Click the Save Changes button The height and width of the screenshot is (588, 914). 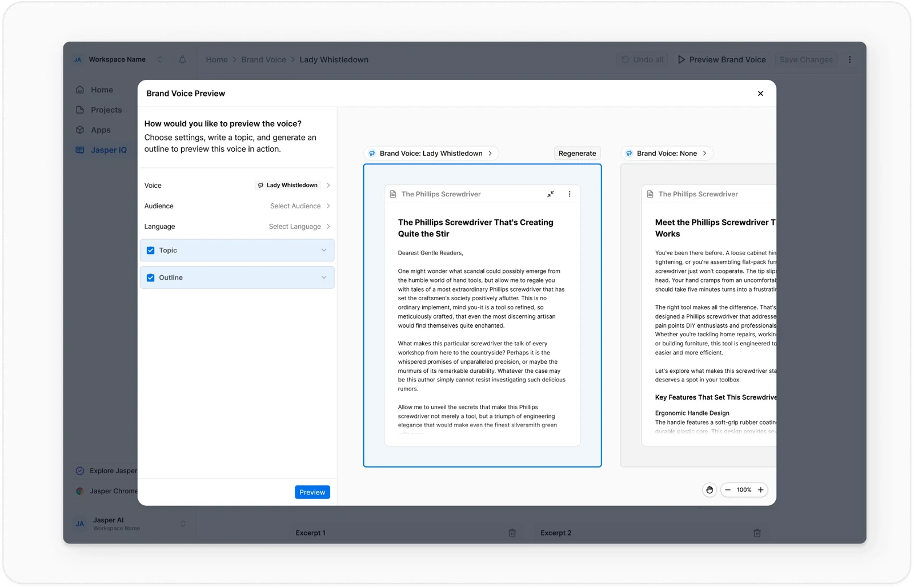coord(805,59)
